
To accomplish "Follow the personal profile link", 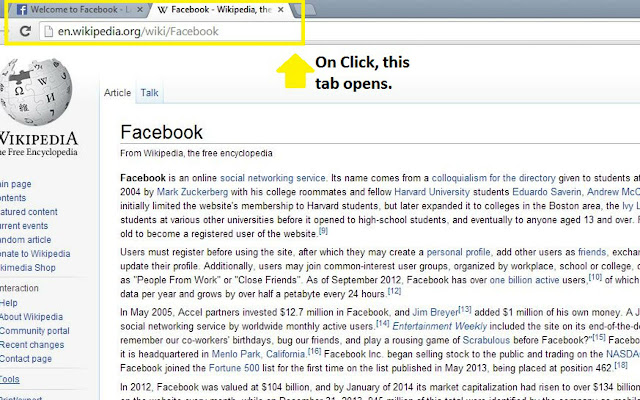I will coord(458,252).
